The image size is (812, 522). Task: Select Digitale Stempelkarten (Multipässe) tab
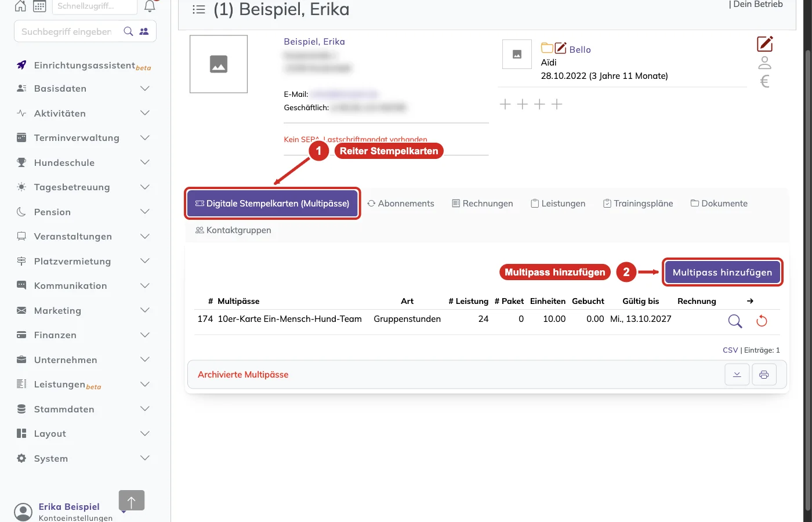pyautogui.click(x=273, y=204)
